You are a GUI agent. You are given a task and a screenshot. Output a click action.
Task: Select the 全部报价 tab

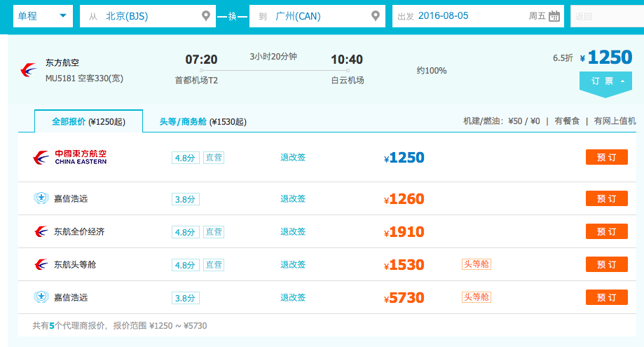[89, 121]
